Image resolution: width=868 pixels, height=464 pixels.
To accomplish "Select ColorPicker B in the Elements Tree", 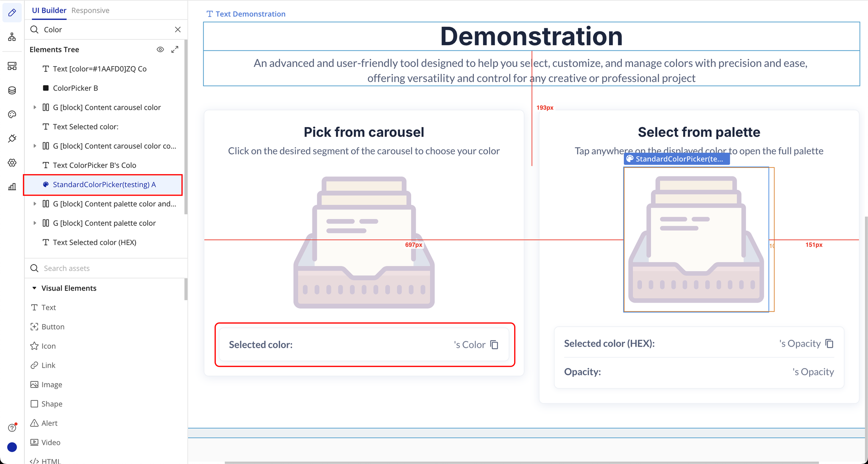I will (x=75, y=88).
